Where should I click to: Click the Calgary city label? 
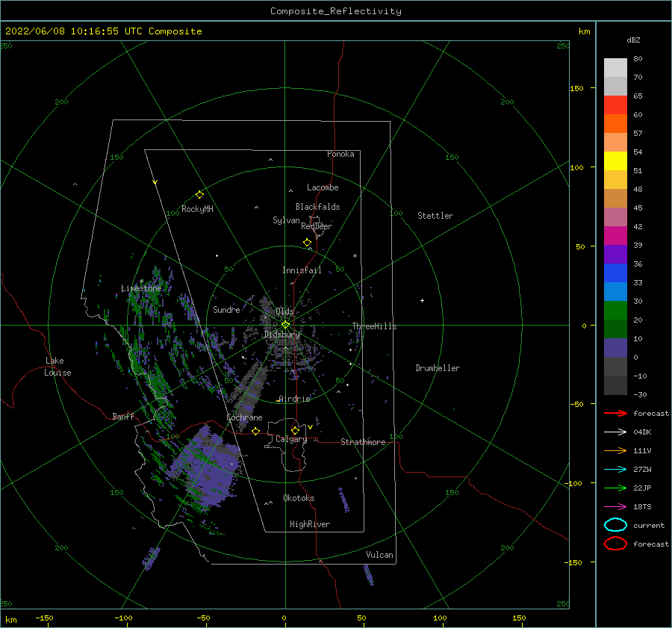click(x=291, y=439)
